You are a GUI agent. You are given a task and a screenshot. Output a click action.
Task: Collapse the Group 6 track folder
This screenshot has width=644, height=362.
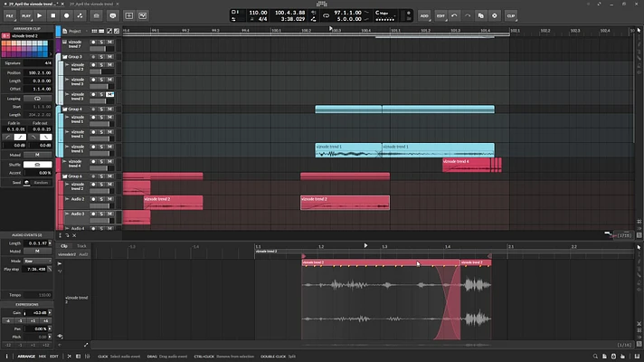click(x=64, y=176)
